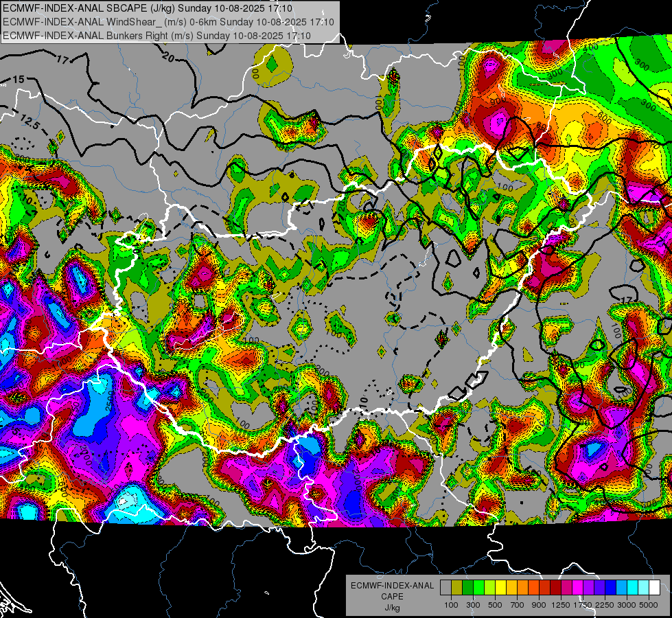Click the CAPE label in the legend
This screenshot has height=618, width=672.
392,597
